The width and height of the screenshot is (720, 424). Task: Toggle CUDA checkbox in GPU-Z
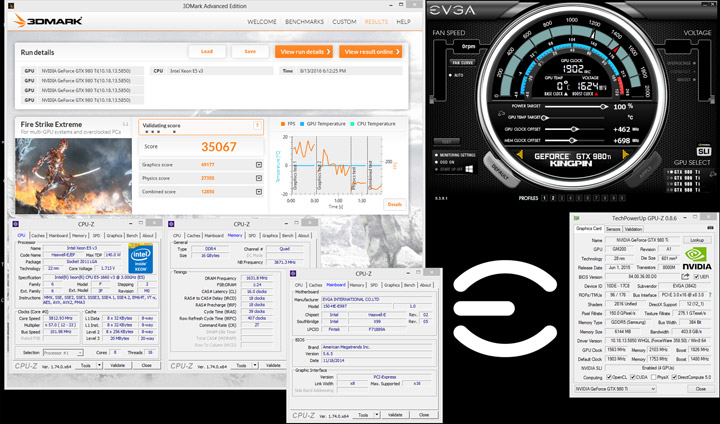coord(633,377)
